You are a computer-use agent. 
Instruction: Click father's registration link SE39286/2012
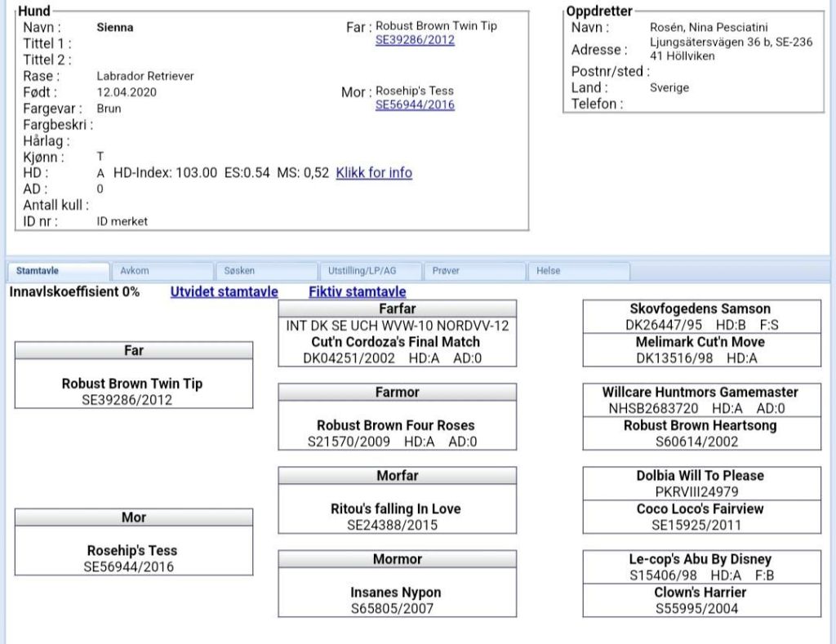click(415, 40)
